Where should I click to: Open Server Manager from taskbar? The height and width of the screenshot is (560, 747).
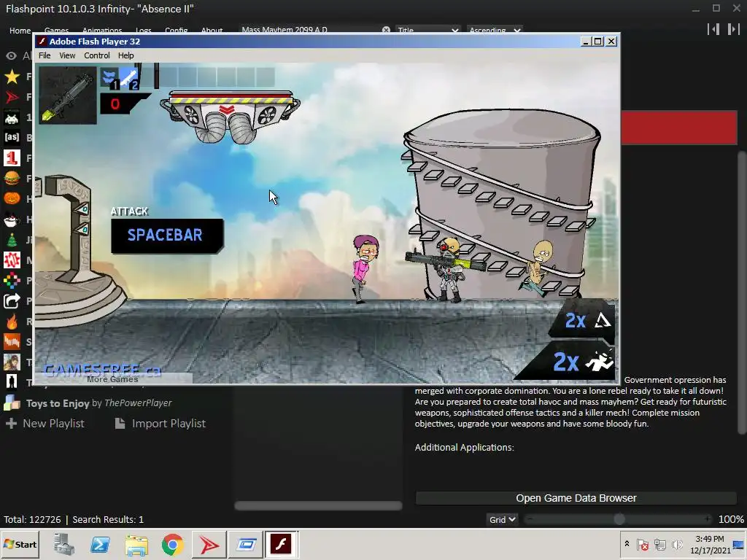[64, 544]
